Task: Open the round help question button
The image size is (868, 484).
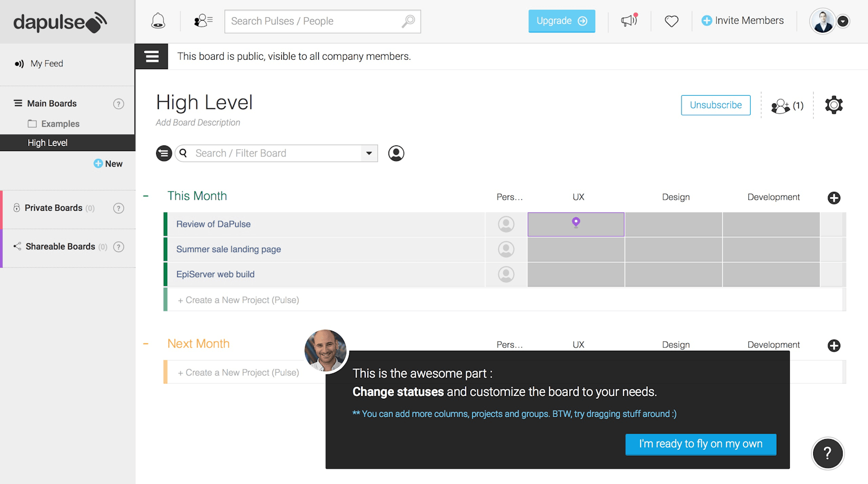Action: (827, 453)
